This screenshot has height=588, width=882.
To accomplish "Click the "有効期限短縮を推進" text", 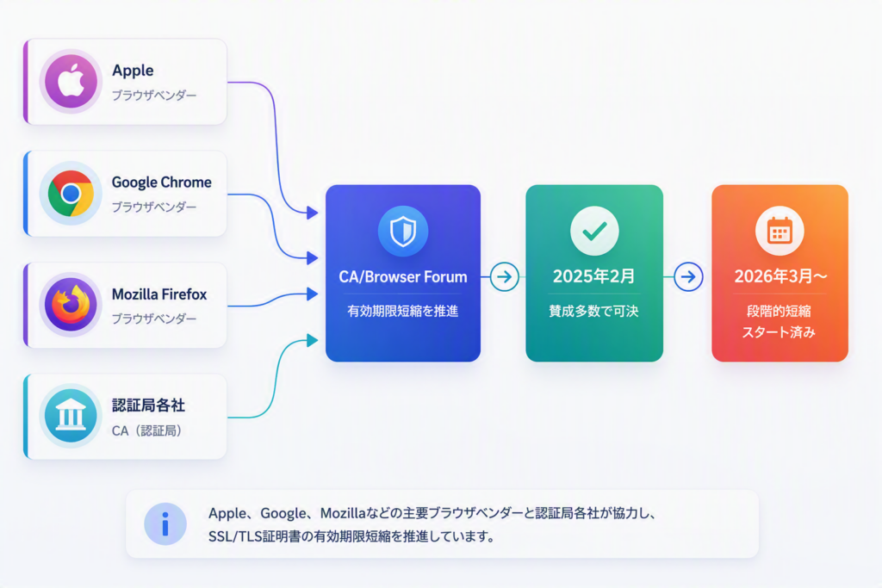I will (x=403, y=311).
